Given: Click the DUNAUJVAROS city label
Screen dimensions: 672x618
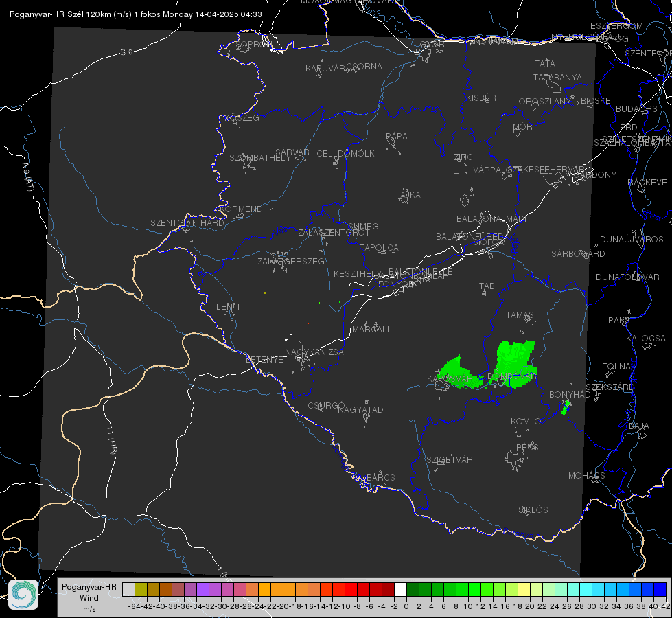Looking at the screenshot, I should point(632,240).
